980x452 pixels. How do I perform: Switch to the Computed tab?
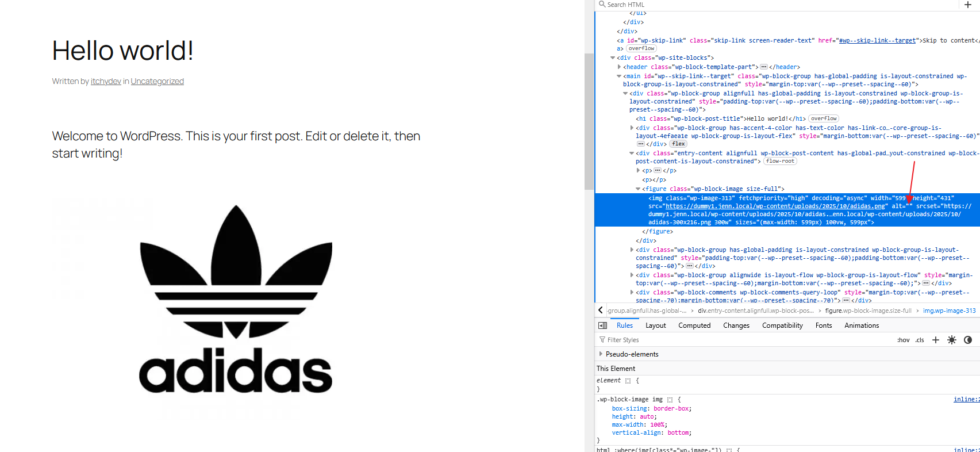point(694,325)
